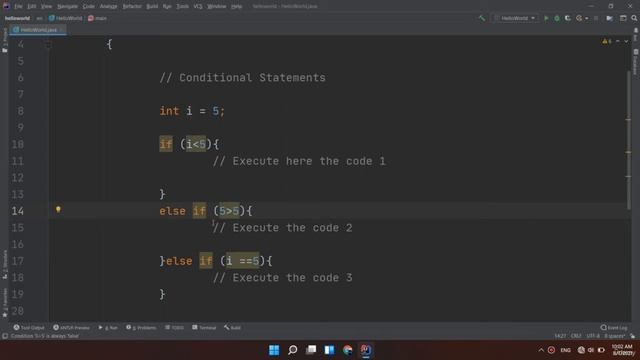Open the Edit menu

[32, 7]
